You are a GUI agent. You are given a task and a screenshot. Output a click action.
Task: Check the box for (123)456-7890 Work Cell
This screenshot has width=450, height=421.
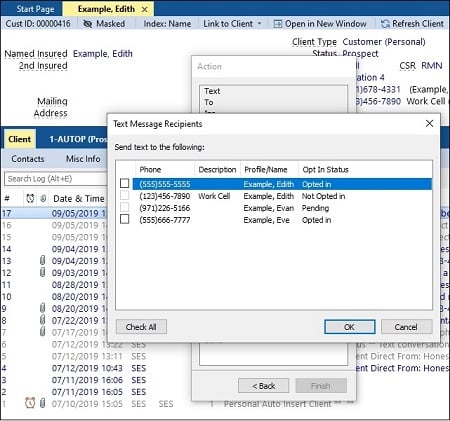[x=125, y=195]
